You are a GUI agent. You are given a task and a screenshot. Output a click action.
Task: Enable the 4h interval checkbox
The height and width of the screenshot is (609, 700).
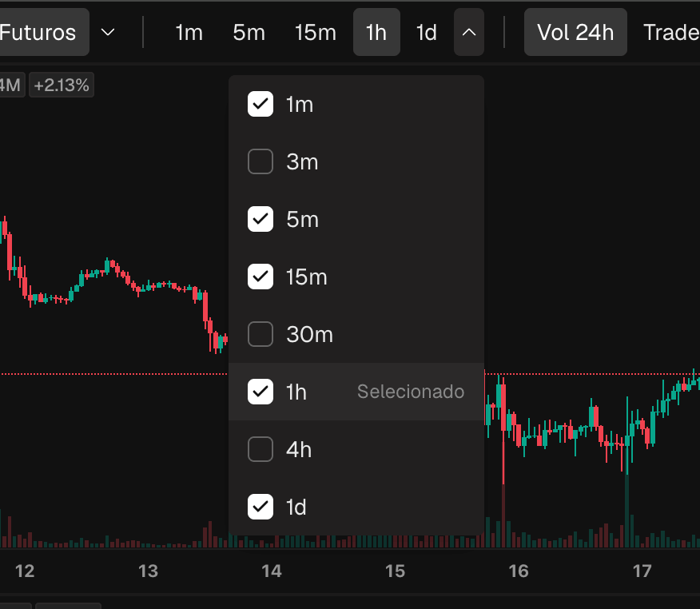tap(261, 449)
